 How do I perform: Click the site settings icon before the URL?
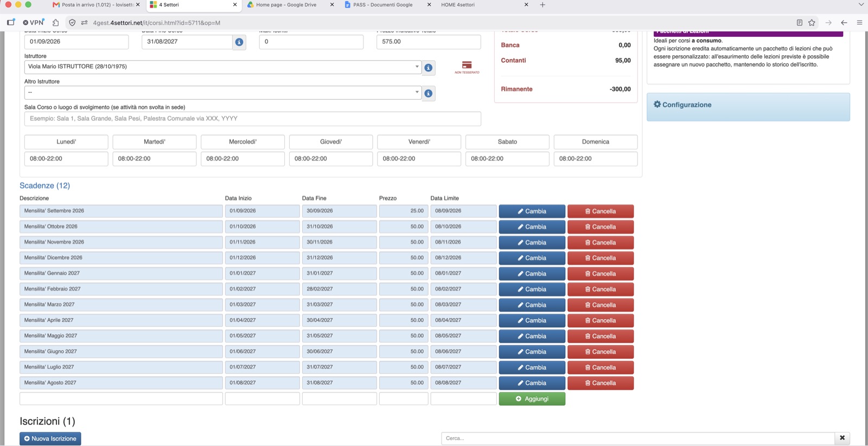[x=84, y=22]
